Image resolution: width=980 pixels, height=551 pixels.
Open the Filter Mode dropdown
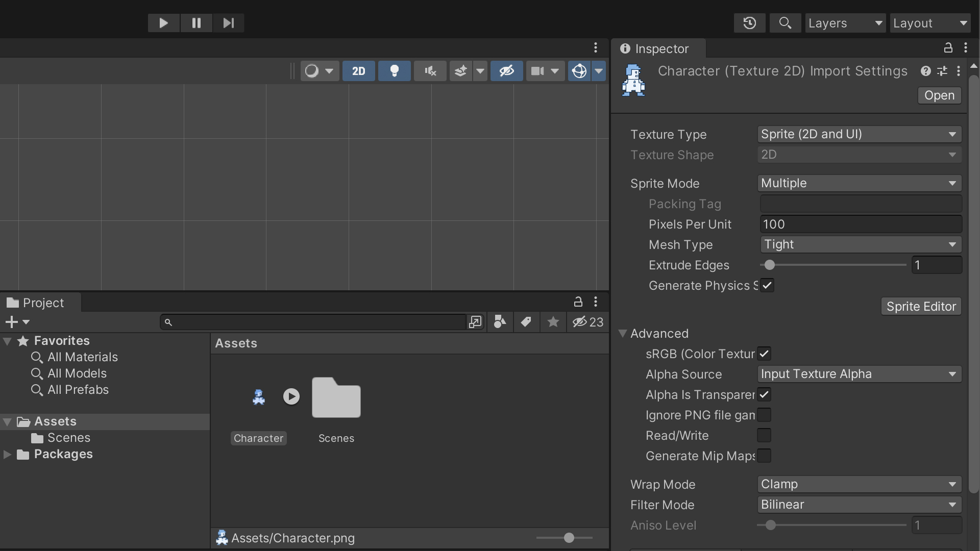point(860,505)
